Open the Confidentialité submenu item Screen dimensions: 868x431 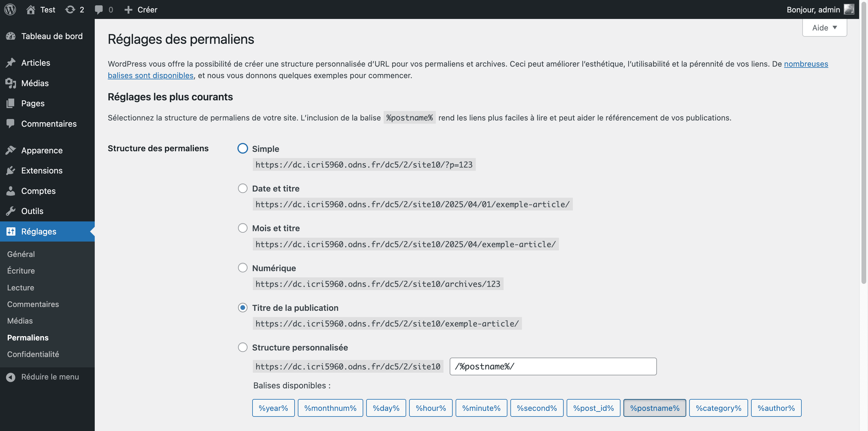click(x=33, y=354)
